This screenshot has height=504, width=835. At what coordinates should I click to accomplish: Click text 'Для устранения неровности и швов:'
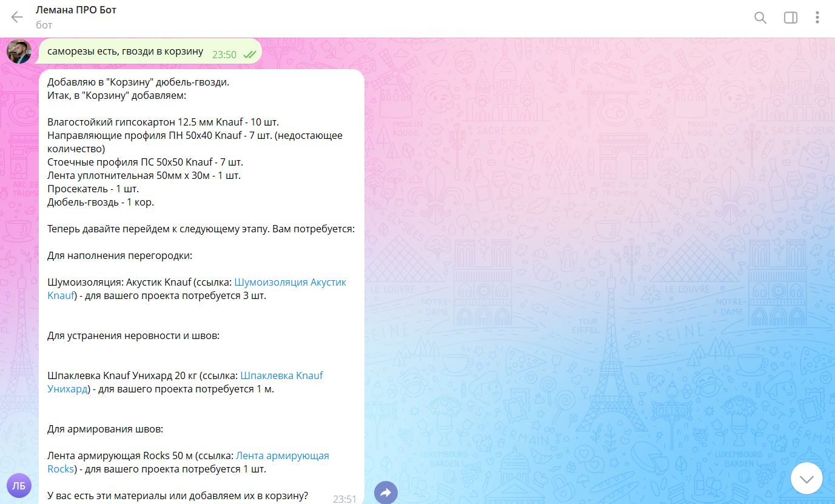coord(133,335)
